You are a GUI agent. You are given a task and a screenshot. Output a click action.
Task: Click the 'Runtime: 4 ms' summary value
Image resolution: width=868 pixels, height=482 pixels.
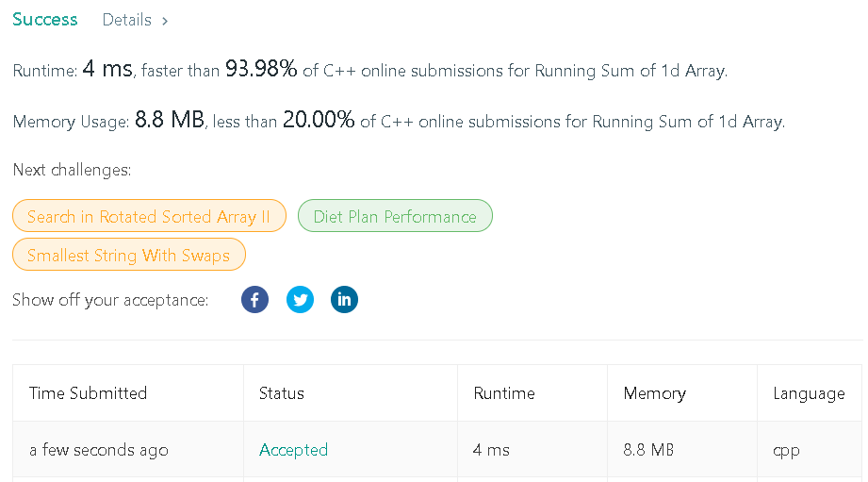coord(107,69)
